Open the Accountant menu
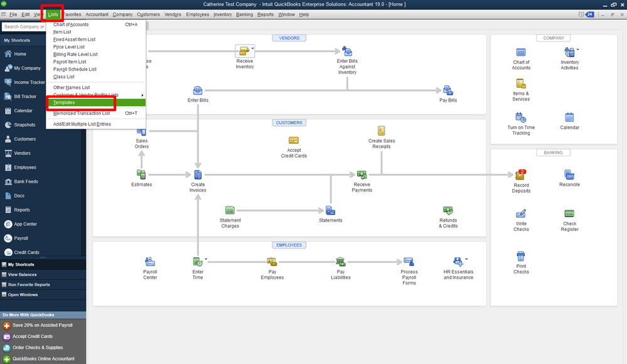Image resolution: width=627 pixels, height=364 pixels. point(97,14)
